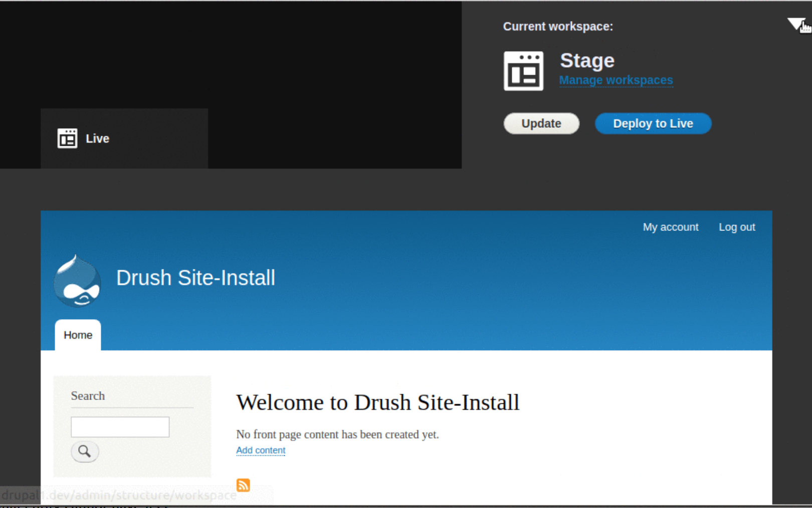Image resolution: width=812 pixels, height=508 pixels.
Task: Click the Drupal drop logo
Action: point(77,280)
